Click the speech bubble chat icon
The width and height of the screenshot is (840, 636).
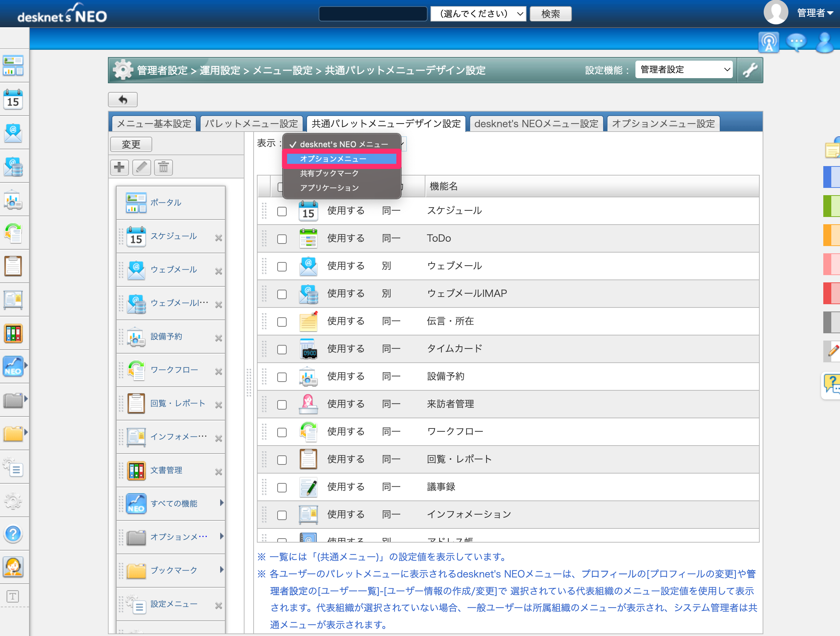coord(796,42)
